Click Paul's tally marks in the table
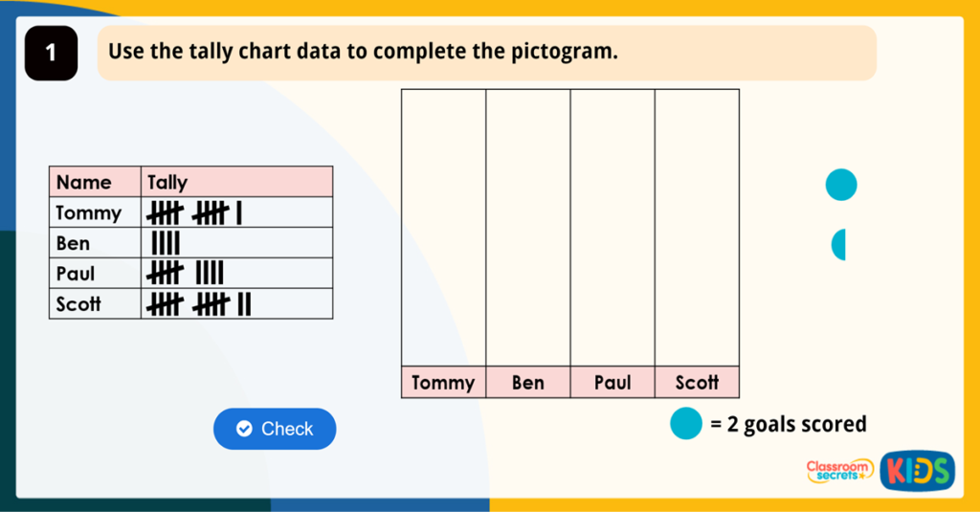 click(185, 274)
